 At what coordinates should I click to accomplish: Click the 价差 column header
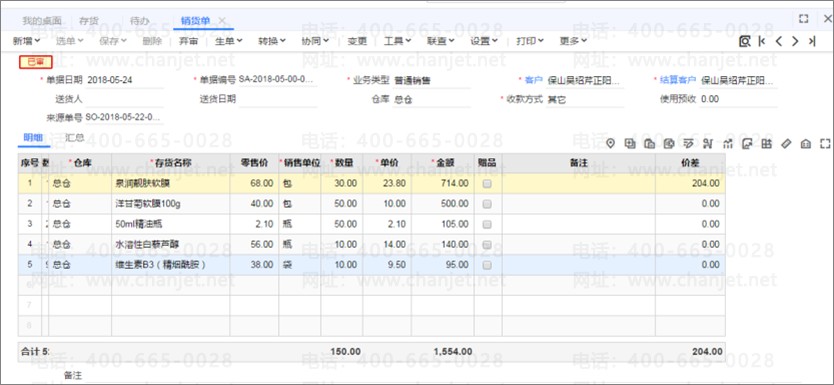[690, 163]
